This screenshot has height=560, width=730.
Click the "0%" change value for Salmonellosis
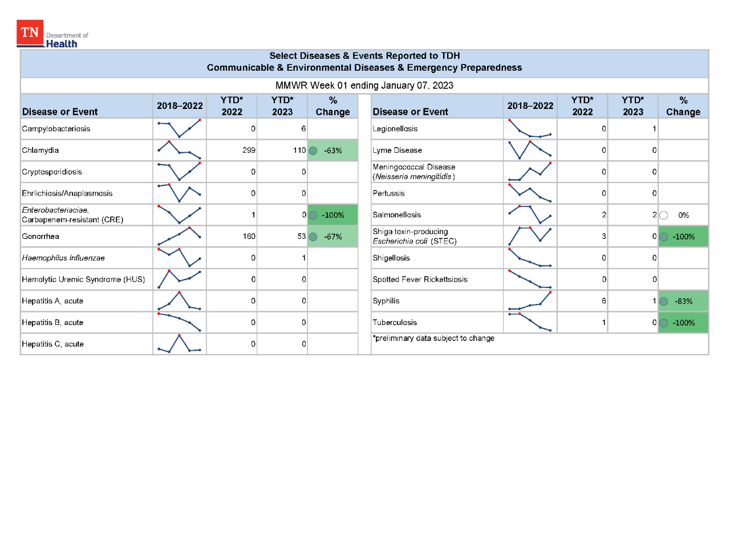pyautogui.click(x=684, y=216)
